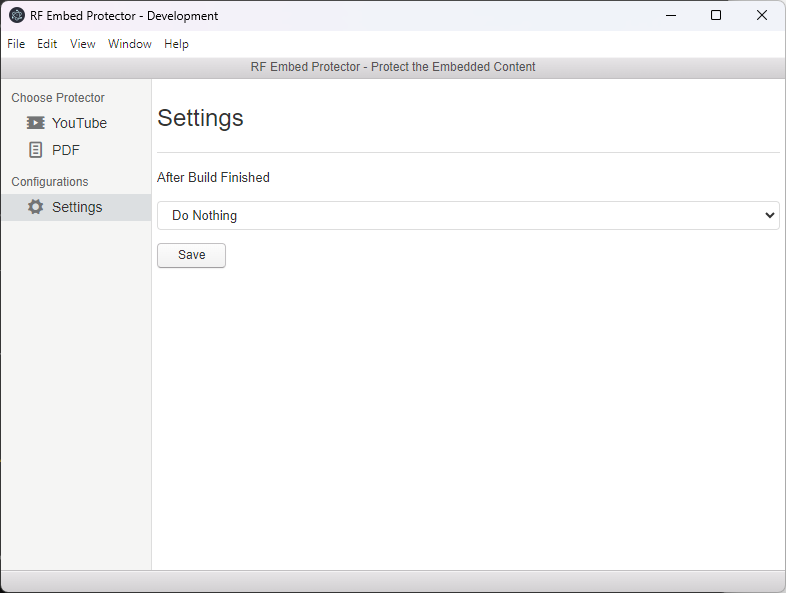
Task: Click the Configurations section header
Action: pyautogui.click(x=50, y=181)
